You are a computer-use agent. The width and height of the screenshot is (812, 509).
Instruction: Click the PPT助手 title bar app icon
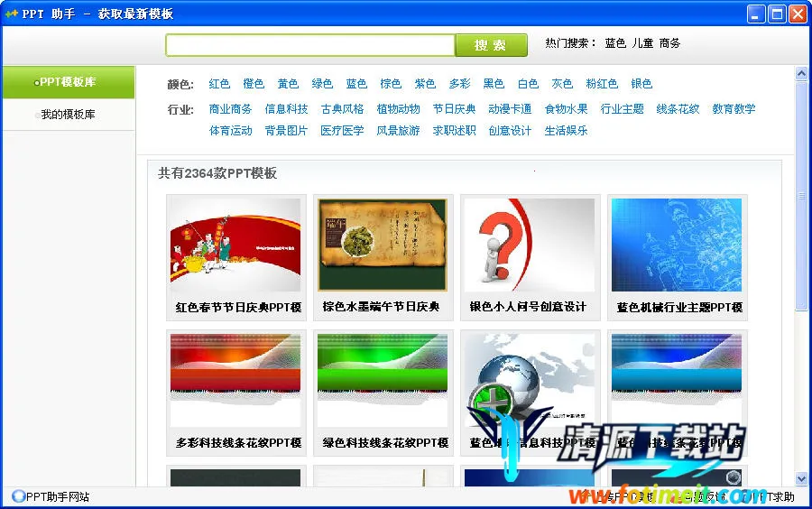pos(12,14)
